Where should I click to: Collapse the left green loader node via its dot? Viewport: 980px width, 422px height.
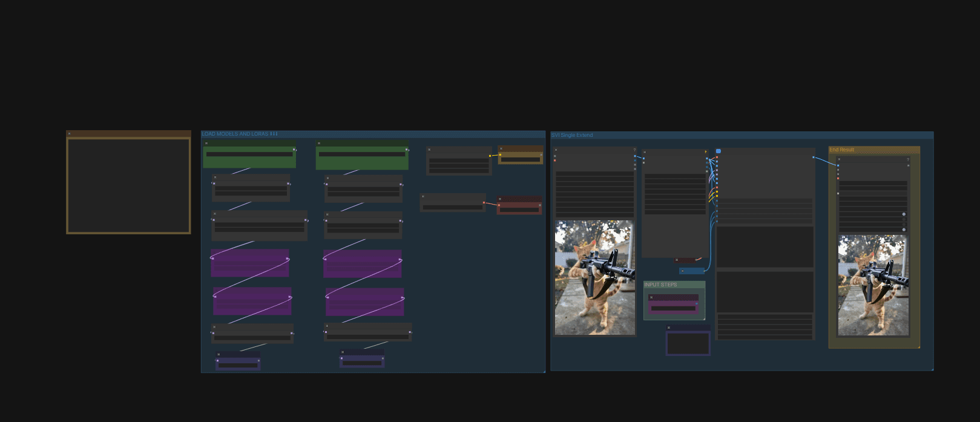point(206,143)
